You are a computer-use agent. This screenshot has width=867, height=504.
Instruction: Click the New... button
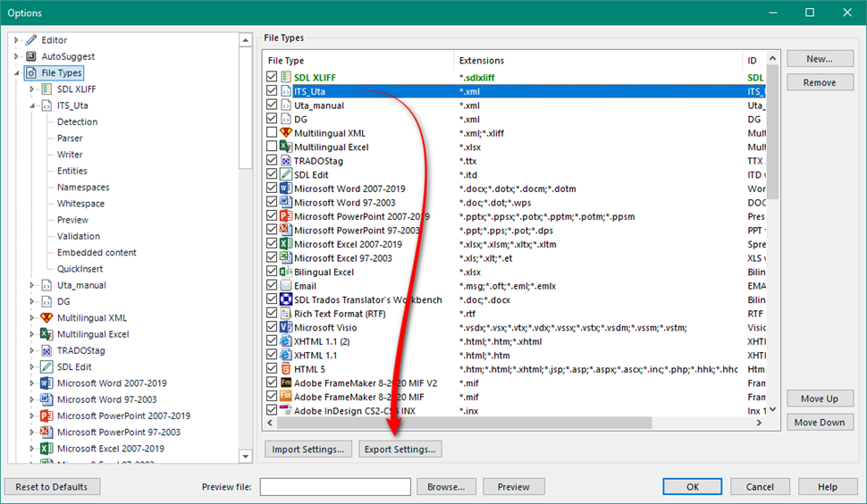[x=820, y=59]
